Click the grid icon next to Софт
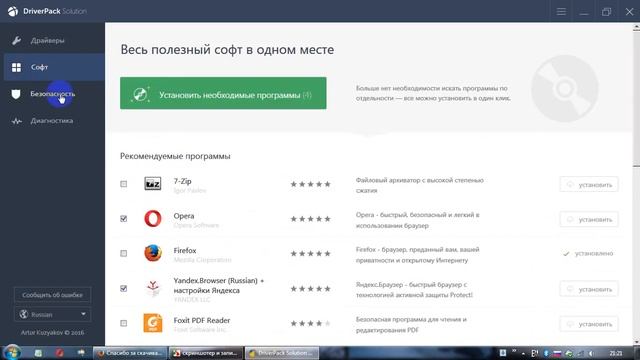The height and width of the screenshot is (360, 640). tap(16, 67)
